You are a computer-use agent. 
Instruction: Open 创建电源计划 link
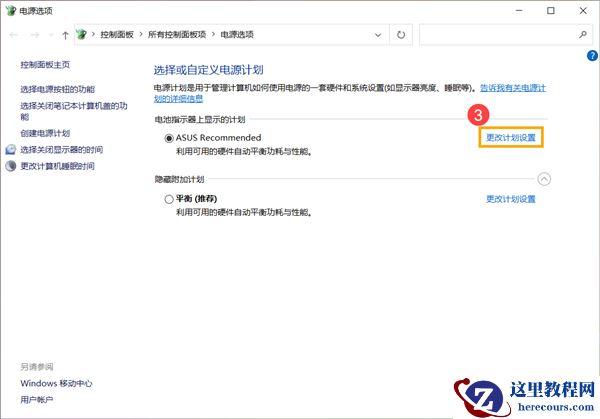pos(45,133)
